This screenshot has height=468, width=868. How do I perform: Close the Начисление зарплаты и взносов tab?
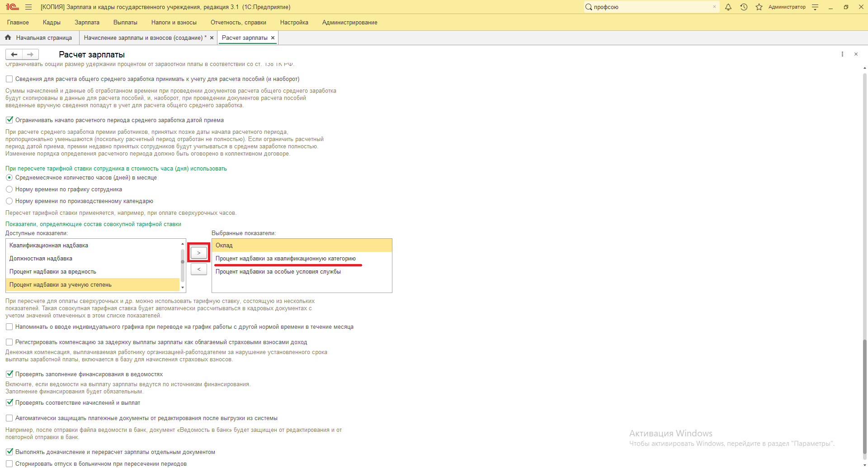pos(212,38)
